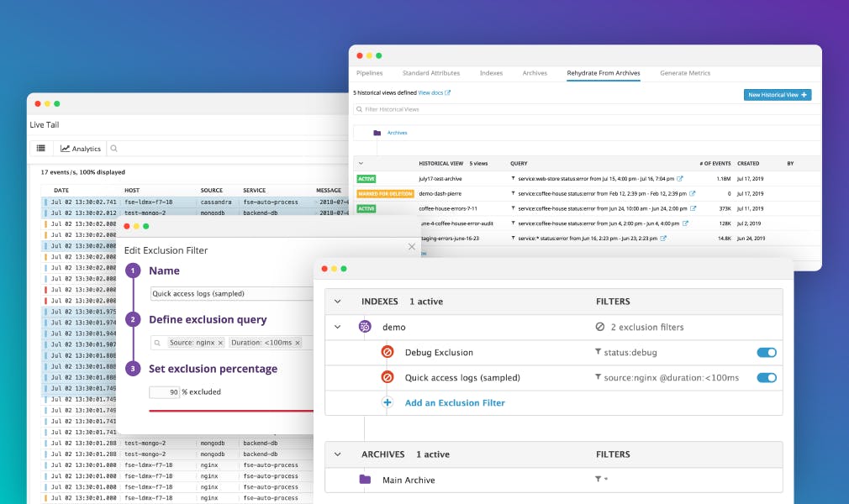Screen dimensions: 849x504
Task: Click the Main Archive folder icon
Action: tap(365, 480)
